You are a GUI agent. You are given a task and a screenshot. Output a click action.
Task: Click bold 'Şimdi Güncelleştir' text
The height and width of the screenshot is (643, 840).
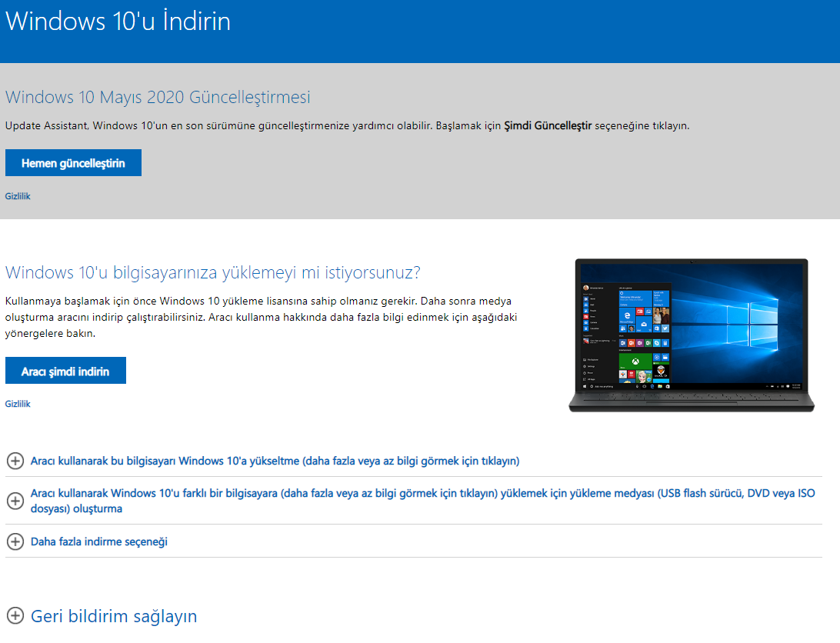coord(548,125)
